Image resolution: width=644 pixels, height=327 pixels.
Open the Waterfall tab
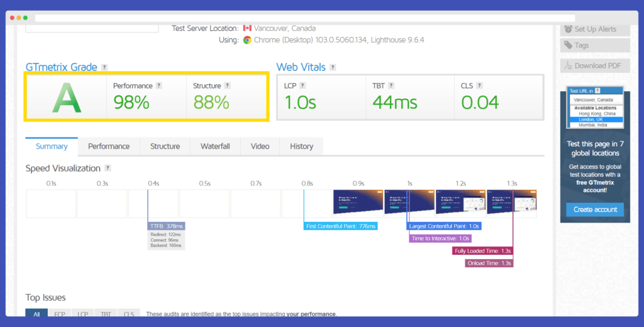pyautogui.click(x=215, y=147)
